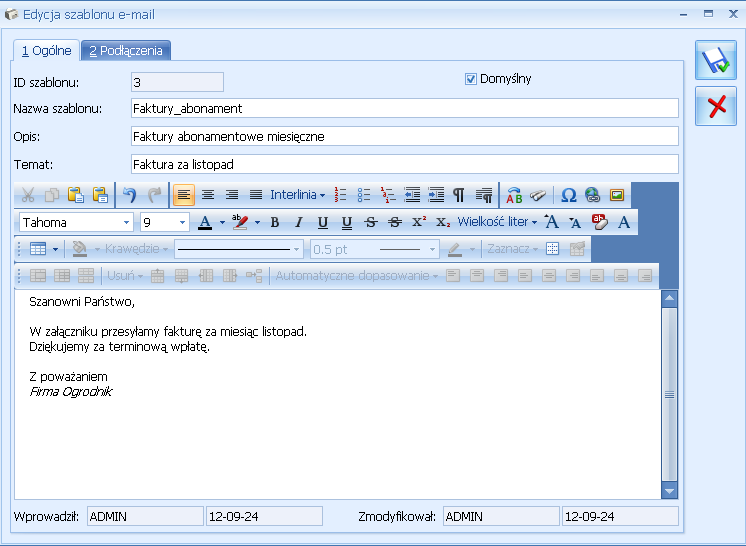This screenshot has width=746, height=546.
Task: Undo the last action
Action: [129, 195]
